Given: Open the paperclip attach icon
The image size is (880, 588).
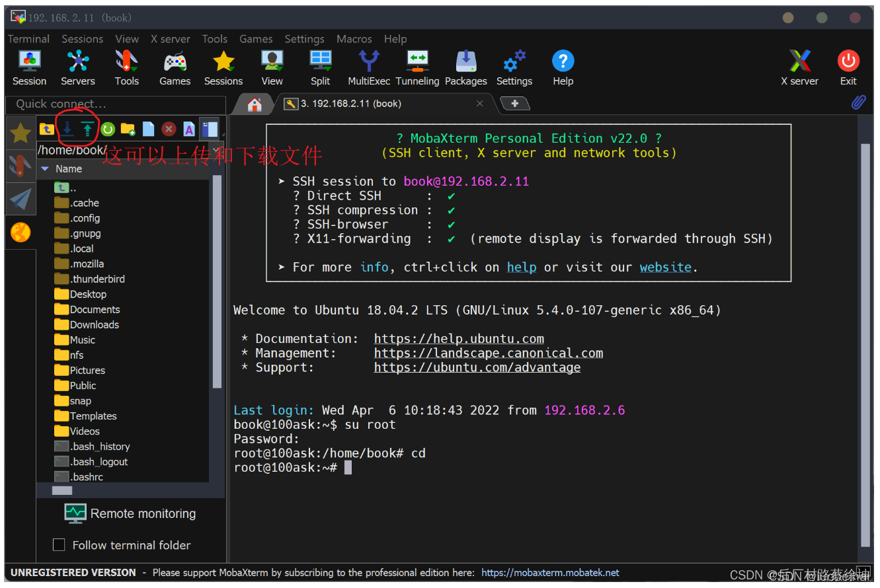Looking at the screenshot, I should coord(858,103).
